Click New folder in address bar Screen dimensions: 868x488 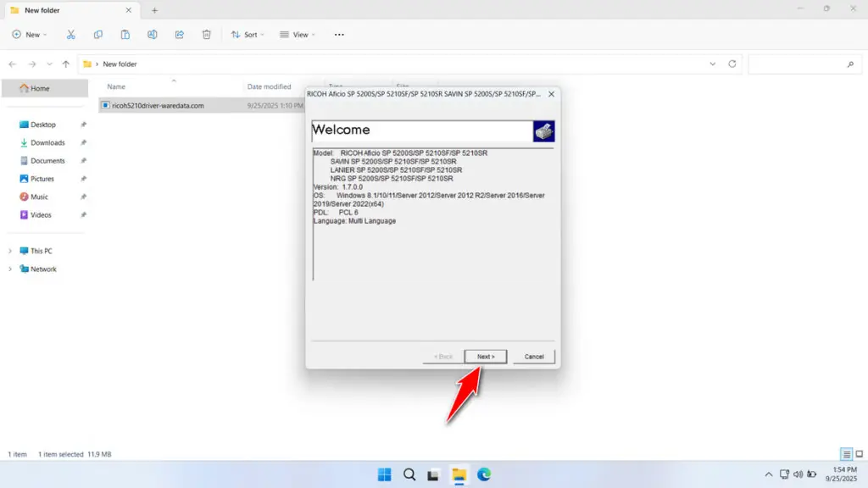[x=120, y=64]
